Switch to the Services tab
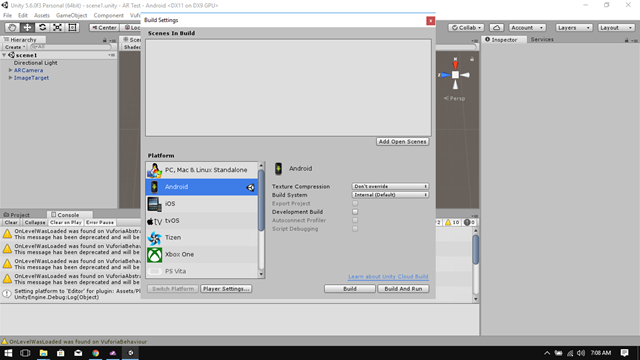The image size is (640, 360). (x=542, y=40)
